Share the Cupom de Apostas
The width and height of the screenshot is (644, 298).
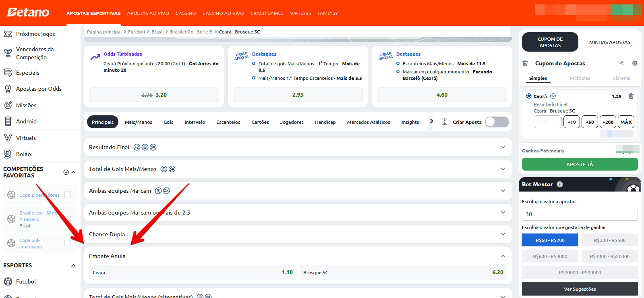point(621,63)
